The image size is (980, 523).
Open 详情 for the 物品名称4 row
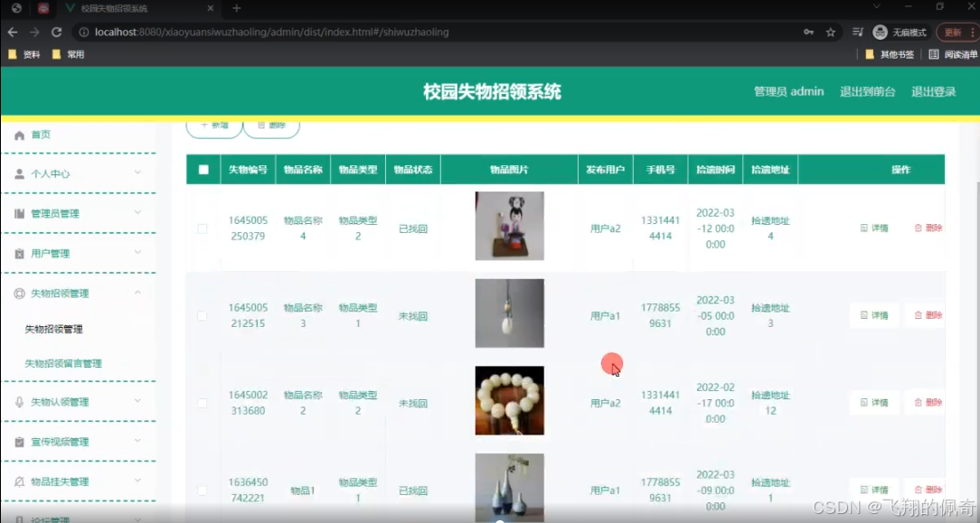click(x=874, y=228)
